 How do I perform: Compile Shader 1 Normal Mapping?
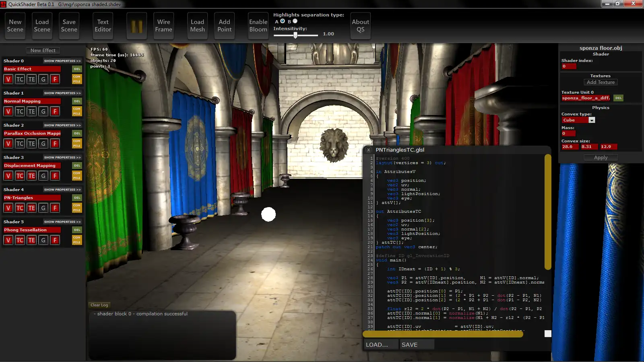click(x=77, y=111)
